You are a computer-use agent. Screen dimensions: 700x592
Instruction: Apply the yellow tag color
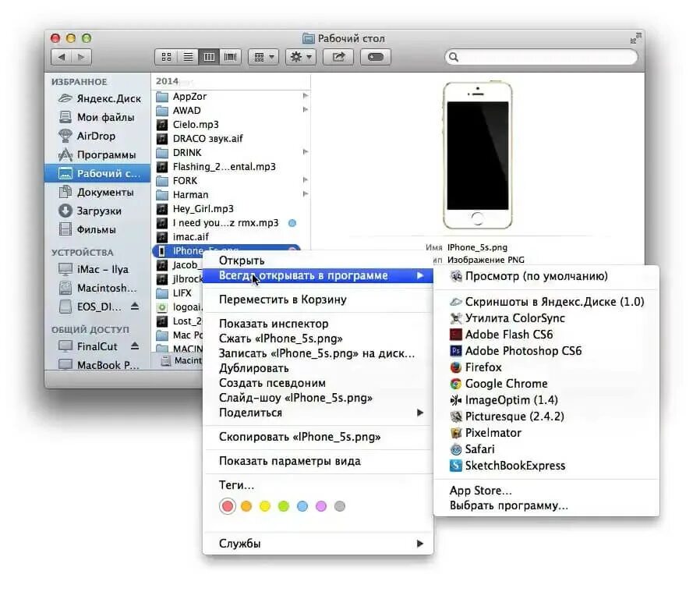[265, 506]
